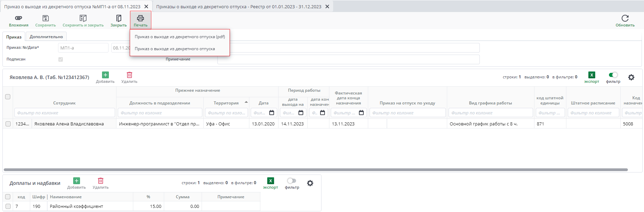This screenshot has width=644, height=212.
Task: Click Сохранить и закрыть toolbar icon
Action: (x=83, y=18)
